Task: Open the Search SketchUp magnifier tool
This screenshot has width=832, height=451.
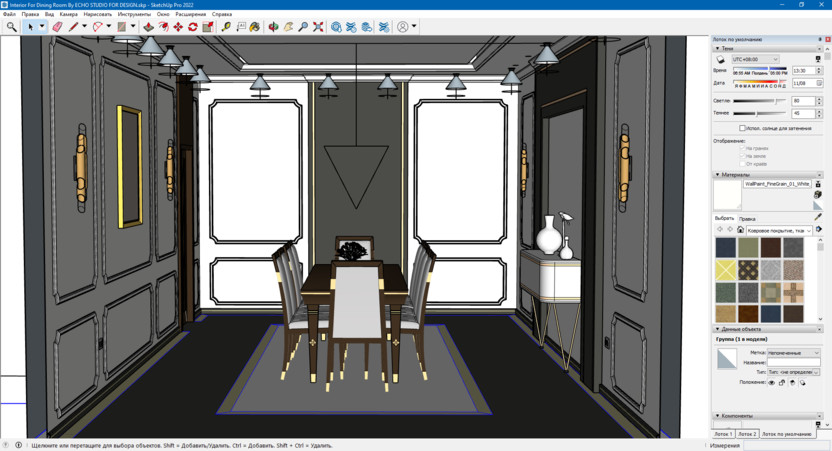Action: 11,27
